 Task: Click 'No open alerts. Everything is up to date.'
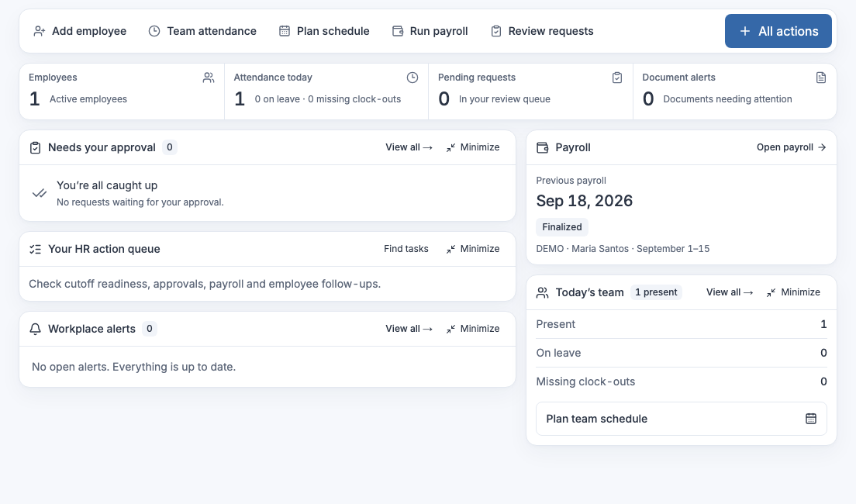point(133,367)
